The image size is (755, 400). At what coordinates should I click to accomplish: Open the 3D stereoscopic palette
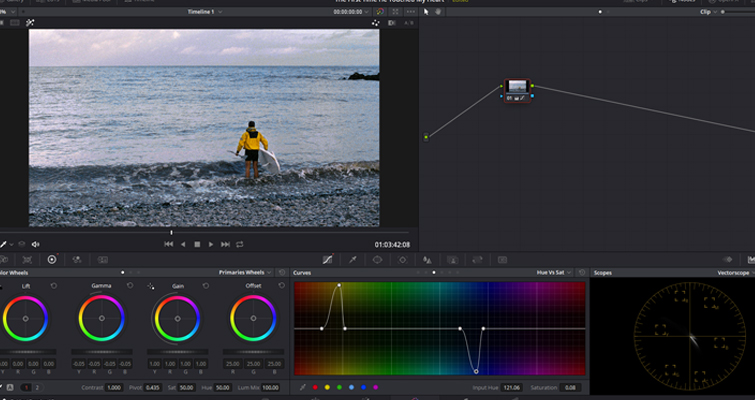pyautogui.click(x=502, y=259)
